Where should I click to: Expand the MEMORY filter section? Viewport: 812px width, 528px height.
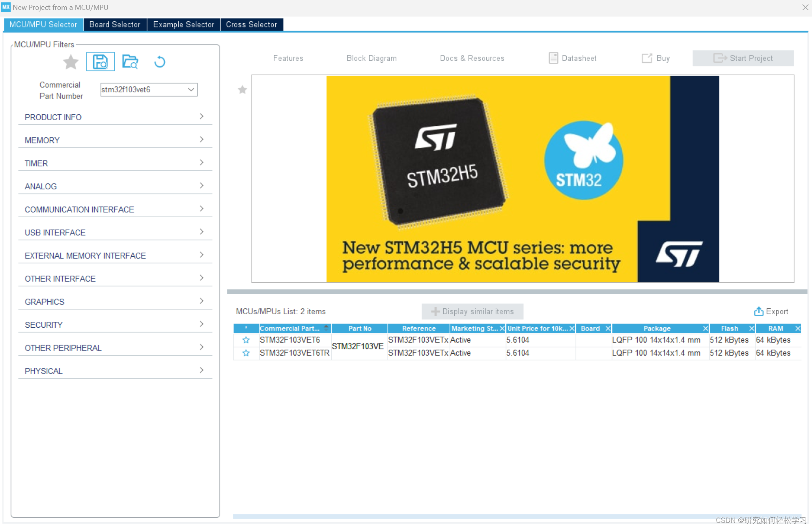point(115,140)
